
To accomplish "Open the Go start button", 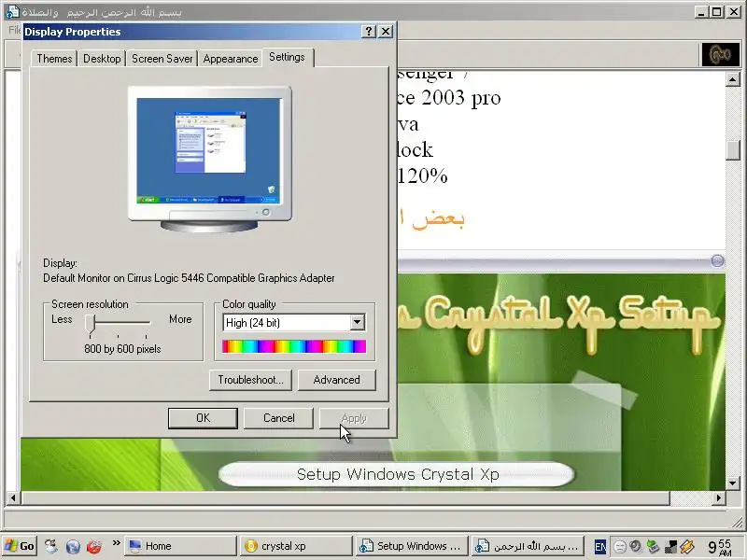I will [20, 546].
